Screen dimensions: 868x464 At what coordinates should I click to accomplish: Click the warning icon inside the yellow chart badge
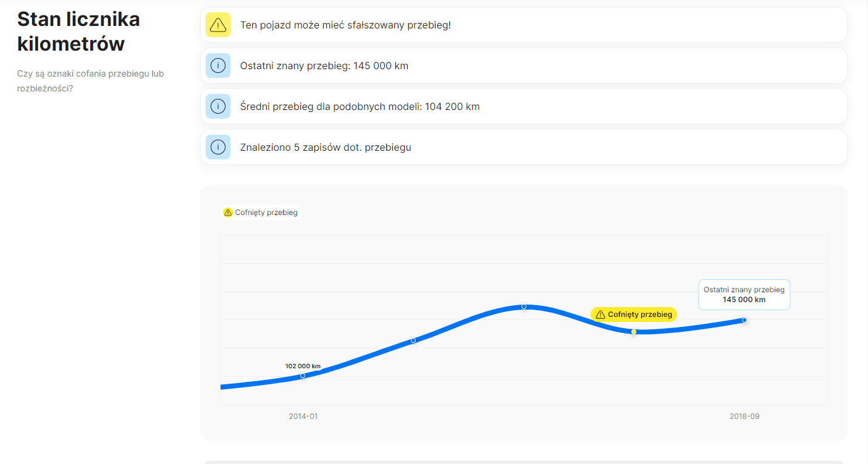600,314
